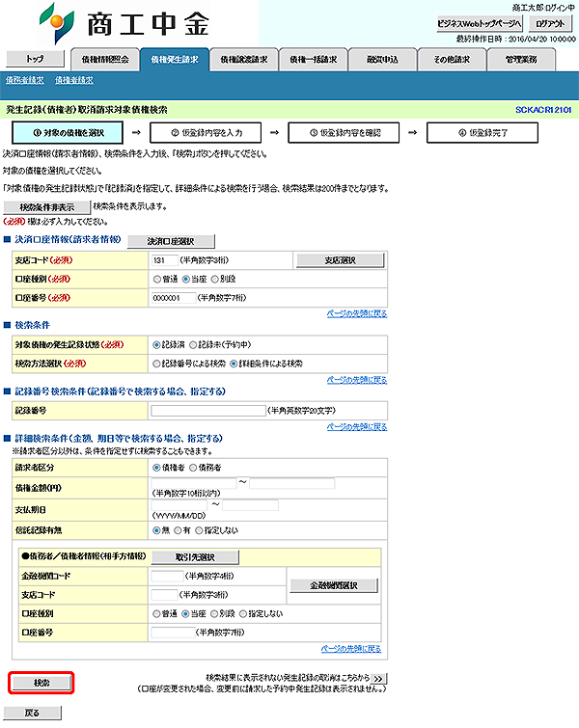Click ページの先頭に戻る below 口座番号 in 決済口座情報
Screen dimensions: 579x728
click(x=357, y=313)
